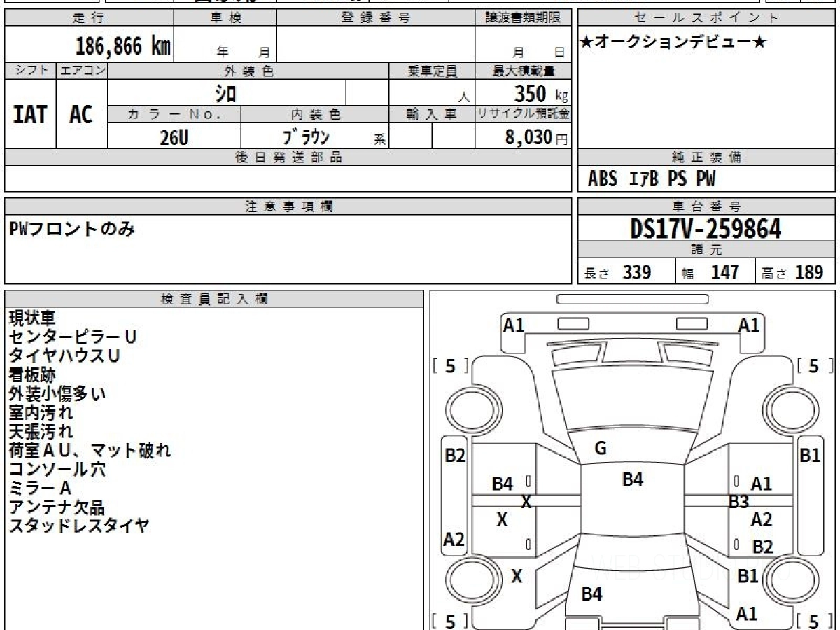Click the 乗車定員 header label
Image resolution: width=840 pixels, height=630 pixels.
(432, 71)
